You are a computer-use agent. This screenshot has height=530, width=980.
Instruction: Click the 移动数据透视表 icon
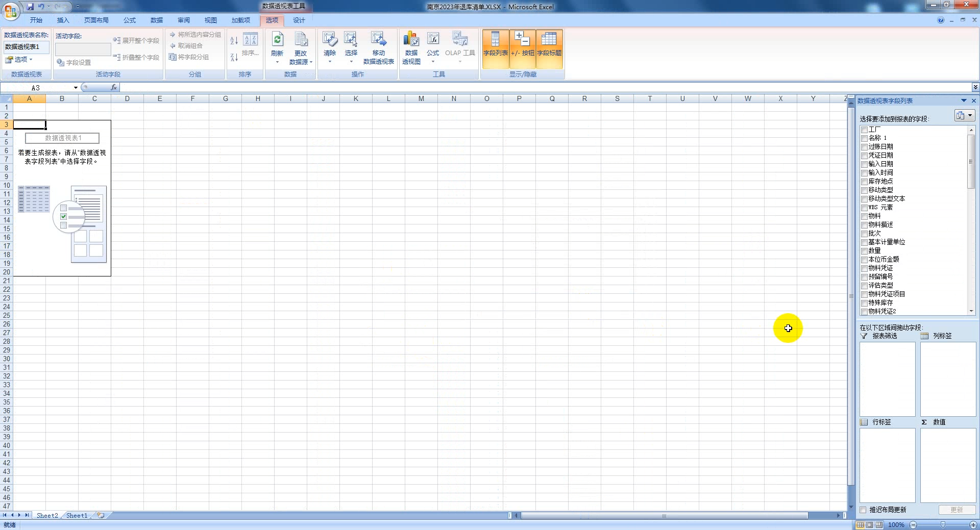pos(378,40)
